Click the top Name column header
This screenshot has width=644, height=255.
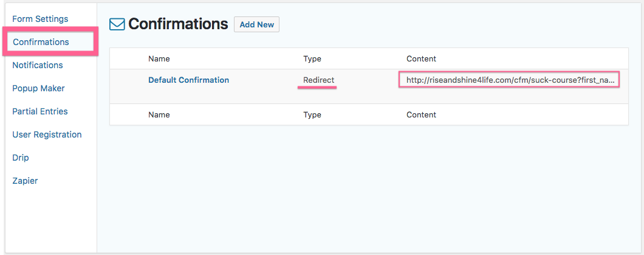click(x=159, y=59)
